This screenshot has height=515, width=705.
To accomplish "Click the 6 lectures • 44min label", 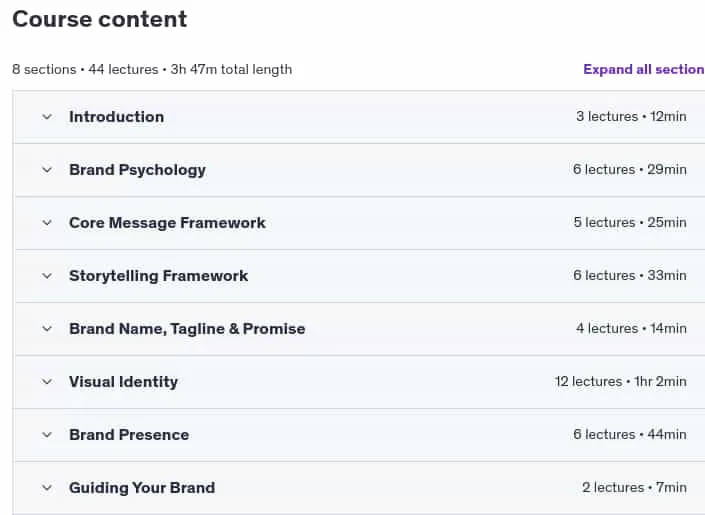I will [x=629, y=434].
